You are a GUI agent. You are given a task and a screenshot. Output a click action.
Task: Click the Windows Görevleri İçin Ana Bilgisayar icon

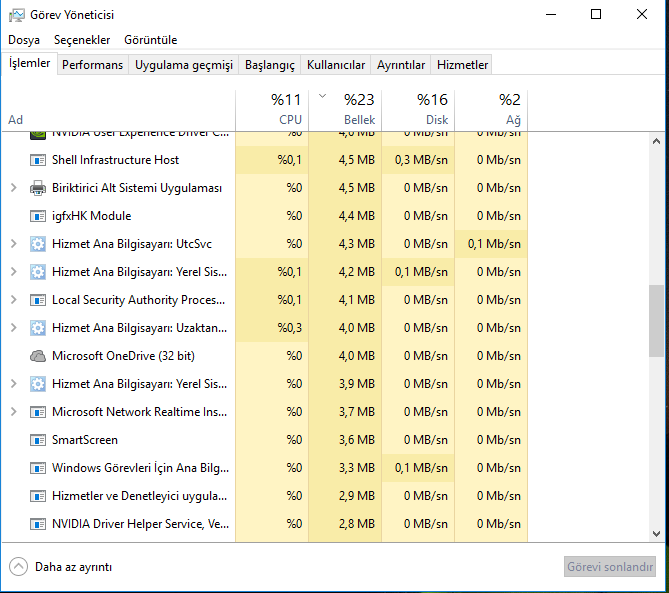click(x=38, y=468)
